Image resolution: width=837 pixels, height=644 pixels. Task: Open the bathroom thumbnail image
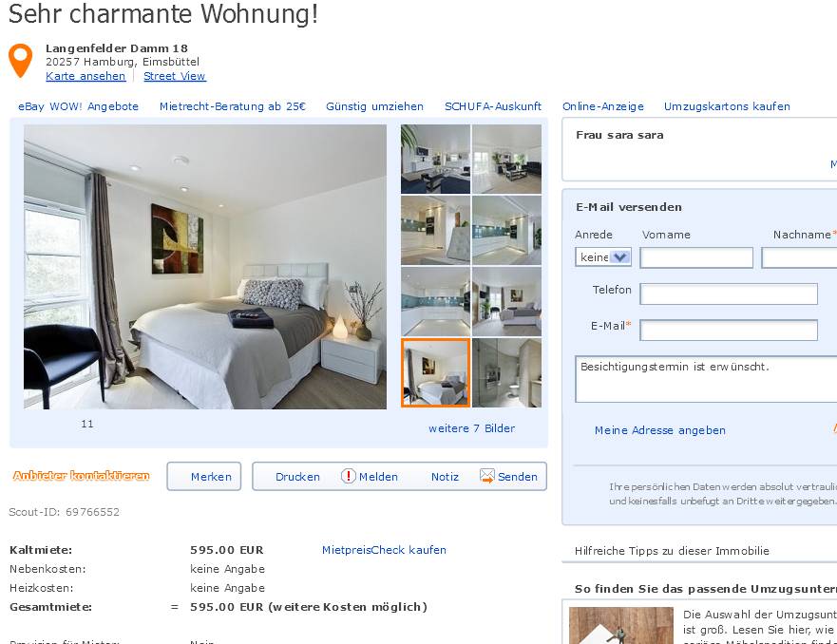[507, 373]
